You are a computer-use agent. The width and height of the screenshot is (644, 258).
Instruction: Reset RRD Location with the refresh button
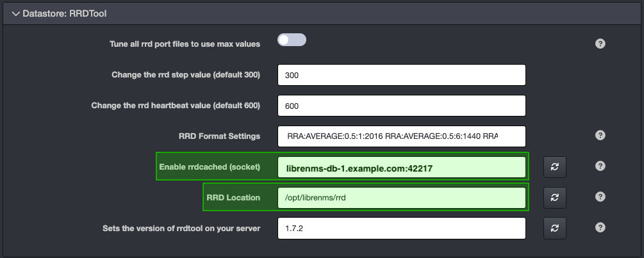point(554,197)
